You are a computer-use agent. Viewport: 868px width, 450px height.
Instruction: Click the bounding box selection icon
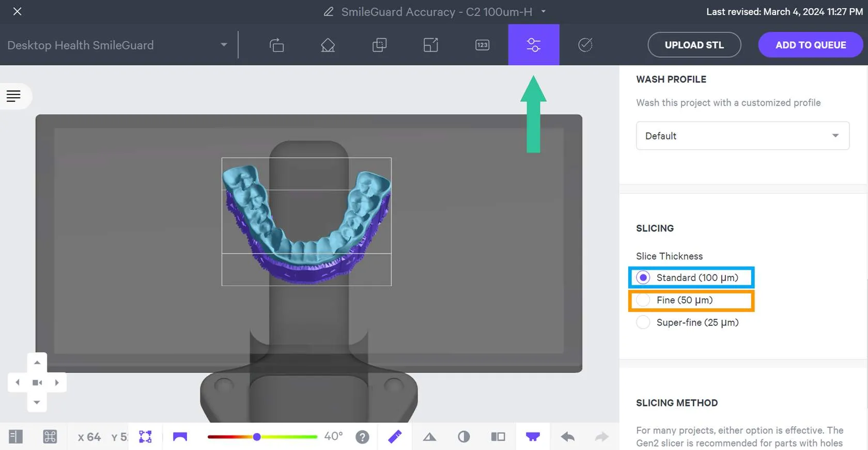pos(146,437)
